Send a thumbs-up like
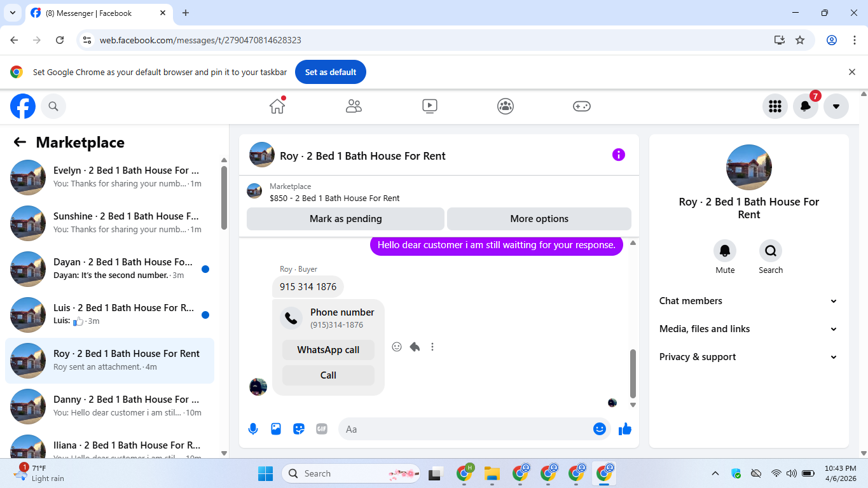This screenshot has height=488, width=868. (625, 429)
